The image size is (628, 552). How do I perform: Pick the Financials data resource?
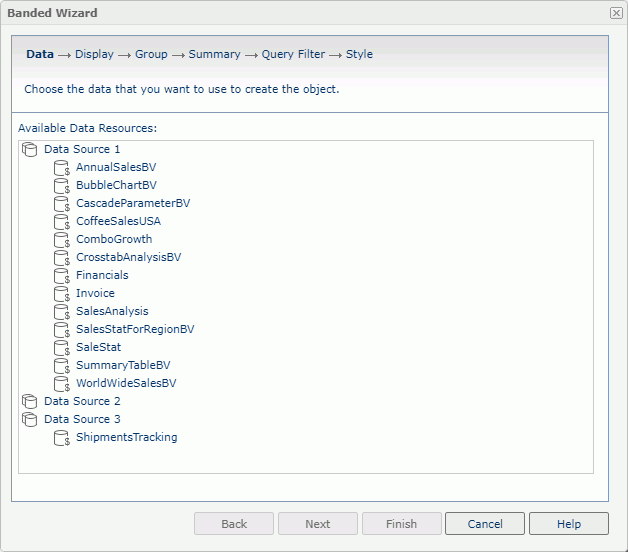102,275
